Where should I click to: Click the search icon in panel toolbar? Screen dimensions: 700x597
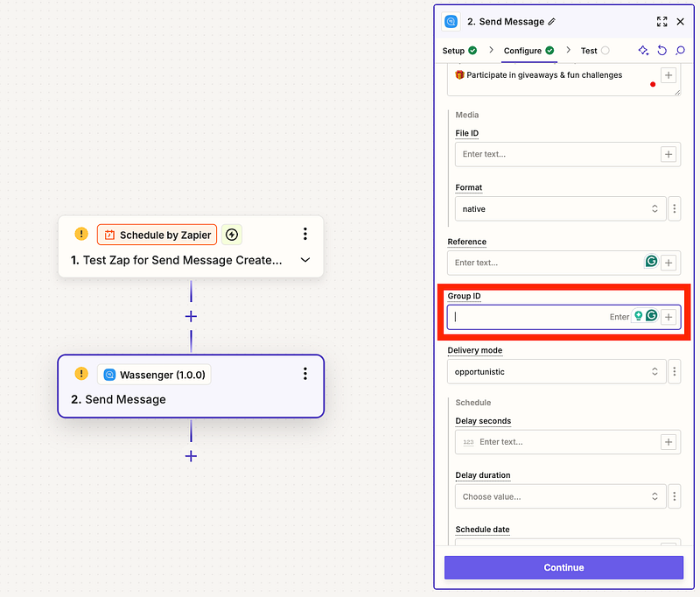pyautogui.click(x=679, y=51)
